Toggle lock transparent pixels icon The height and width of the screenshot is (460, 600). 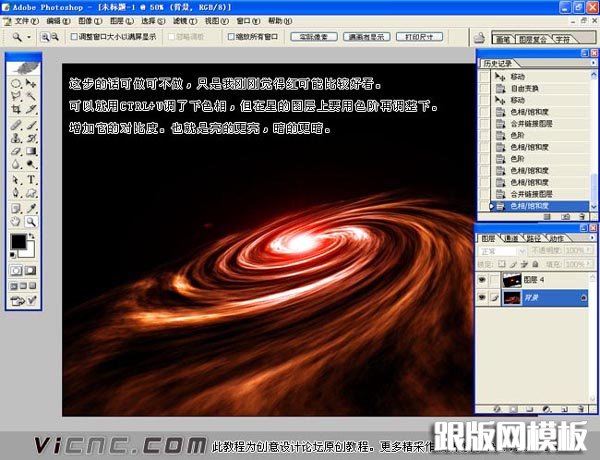click(501, 264)
